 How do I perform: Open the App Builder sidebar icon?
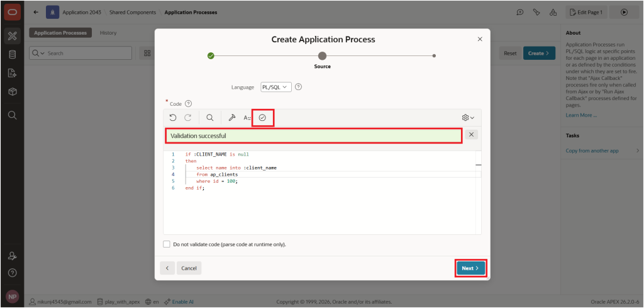[x=12, y=36]
